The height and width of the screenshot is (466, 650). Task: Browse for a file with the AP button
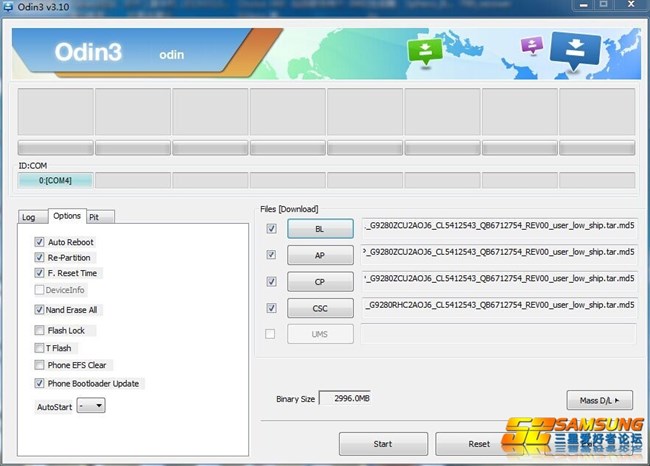(x=320, y=255)
